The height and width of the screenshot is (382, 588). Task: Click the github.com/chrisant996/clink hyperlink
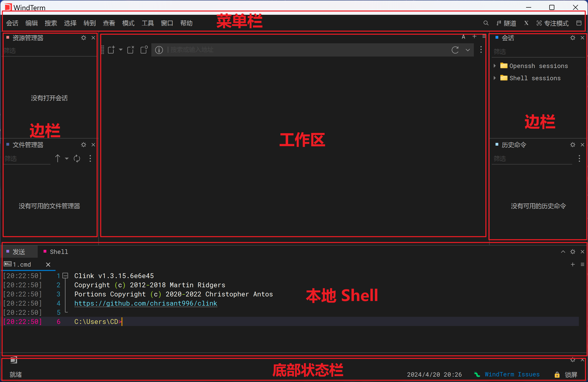click(146, 303)
